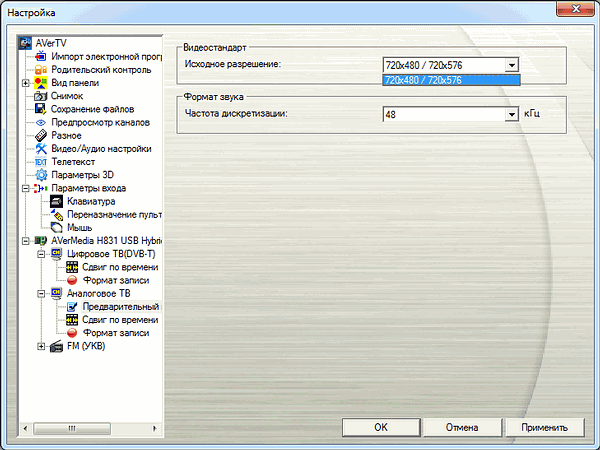Click the AVerMedia H831 device card icon
Image resolution: width=600 pixels, height=450 pixels.
click(x=41, y=241)
